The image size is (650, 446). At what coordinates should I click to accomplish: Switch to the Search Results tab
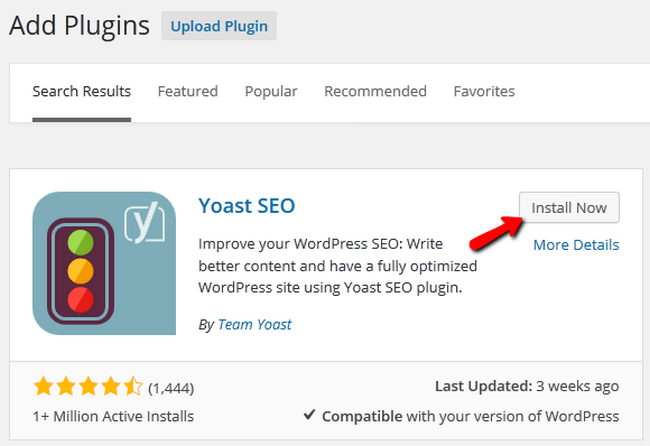pos(81,91)
